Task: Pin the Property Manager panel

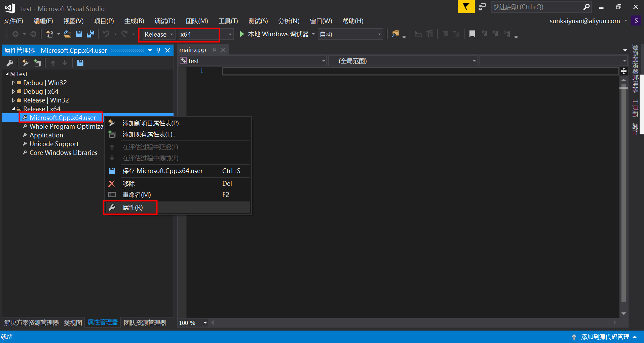Action: tap(159, 50)
